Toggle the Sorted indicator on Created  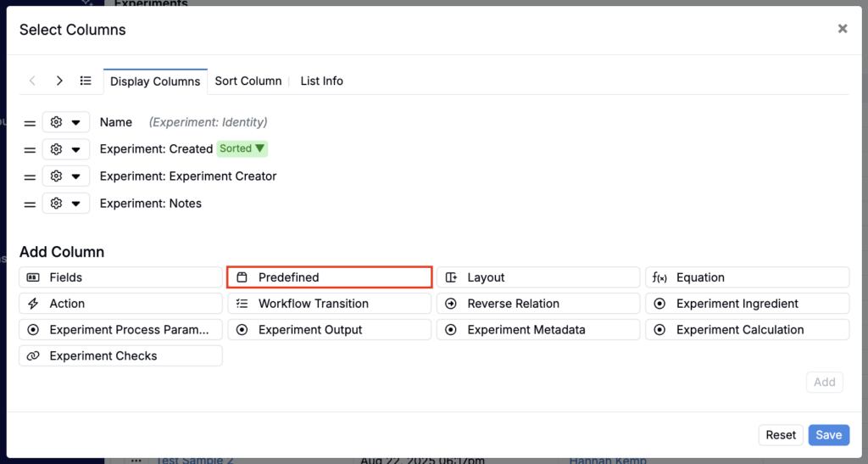pyautogui.click(x=242, y=148)
